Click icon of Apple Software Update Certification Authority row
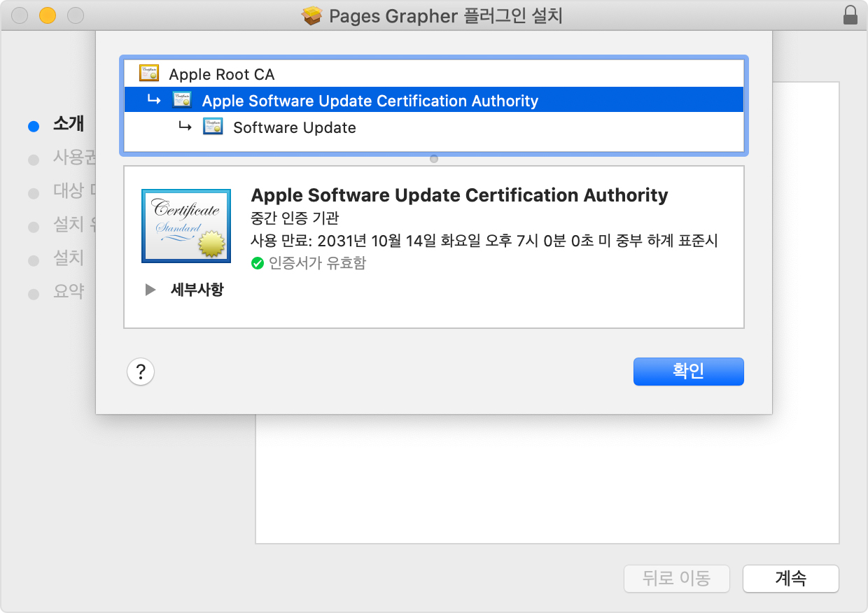The image size is (868, 613). (182, 100)
